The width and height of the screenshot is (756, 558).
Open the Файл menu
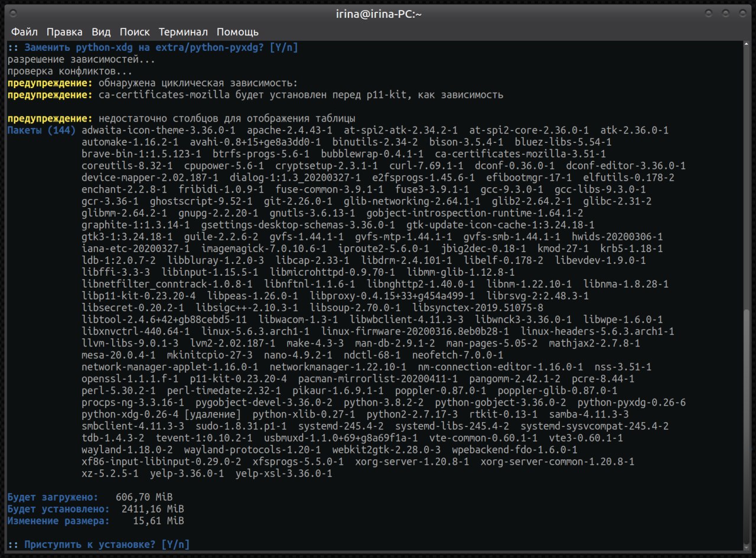(24, 32)
